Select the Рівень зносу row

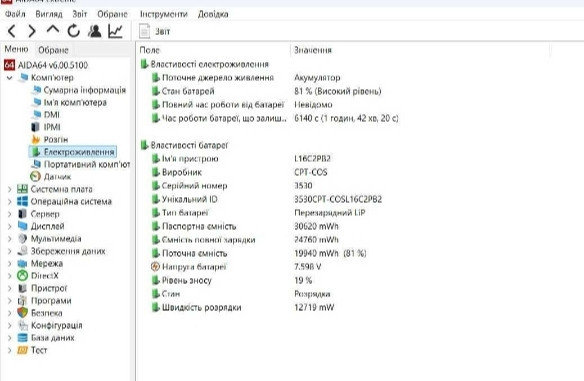232,280
